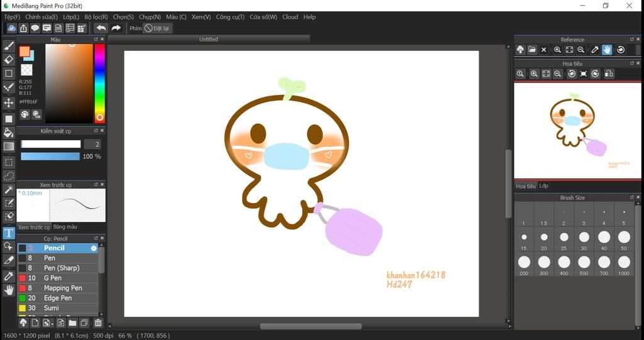Close the Reference panel
This screenshot has height=340, width=644.
(638, 40)
